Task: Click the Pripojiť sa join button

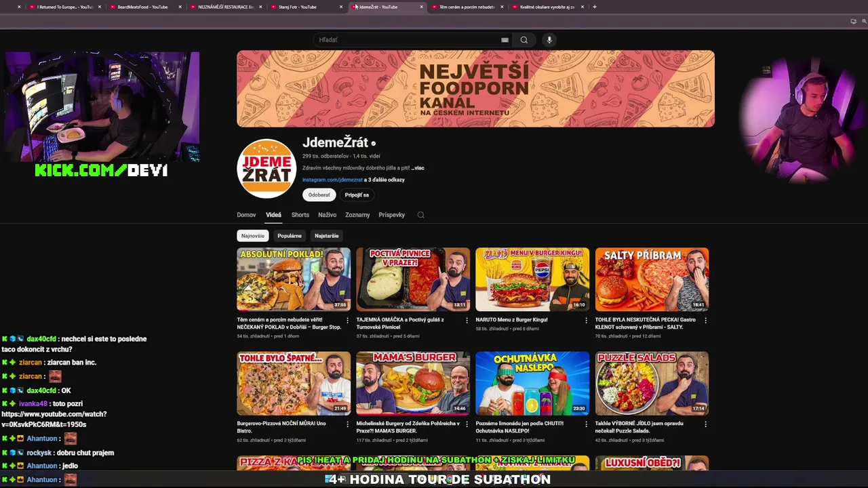Action: [x=357, y=195]
